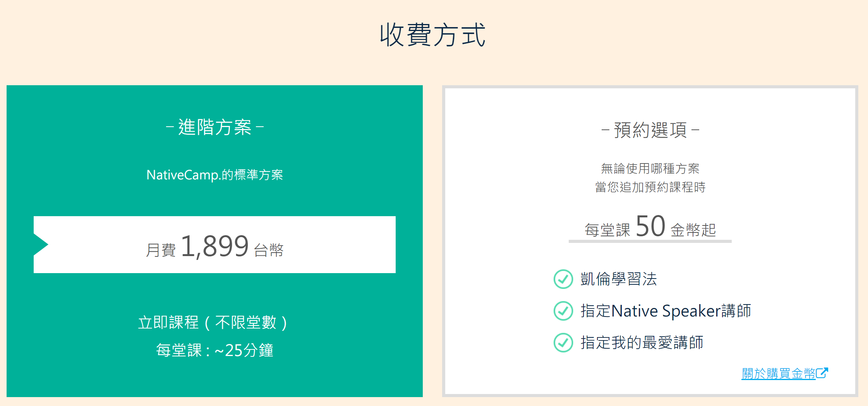Click the 凱倫學習法 feature label
868x406 pixels.
click(x=619, y=279)
